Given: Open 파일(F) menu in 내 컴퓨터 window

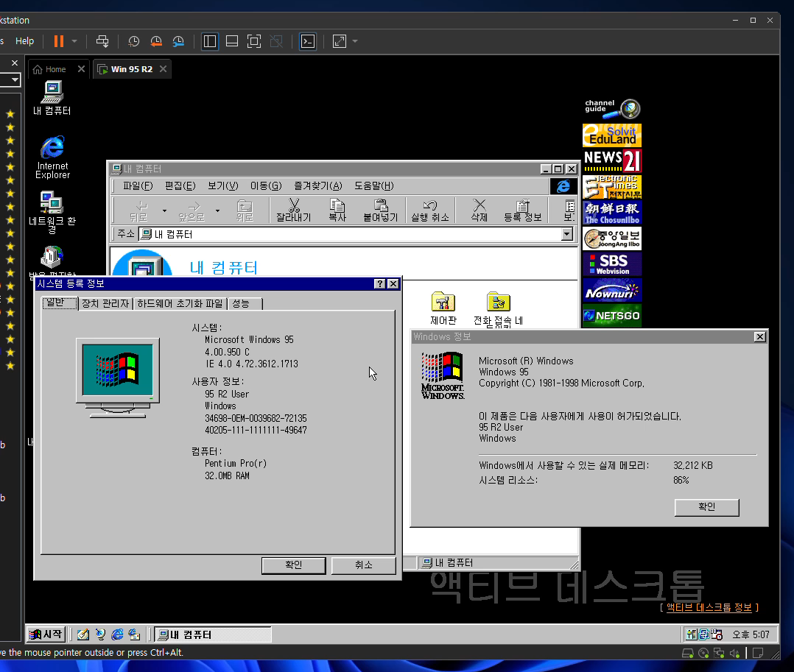Looking at the screenshot, I should 137,185.
